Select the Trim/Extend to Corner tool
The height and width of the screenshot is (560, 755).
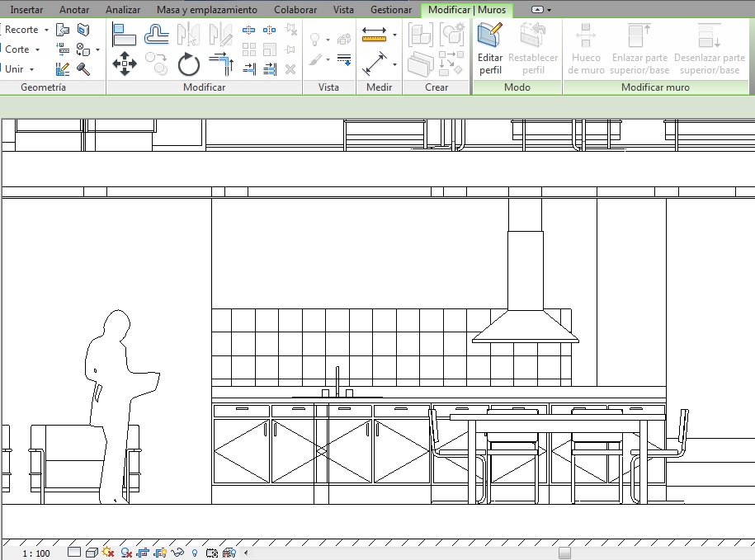tap(221, 64)
